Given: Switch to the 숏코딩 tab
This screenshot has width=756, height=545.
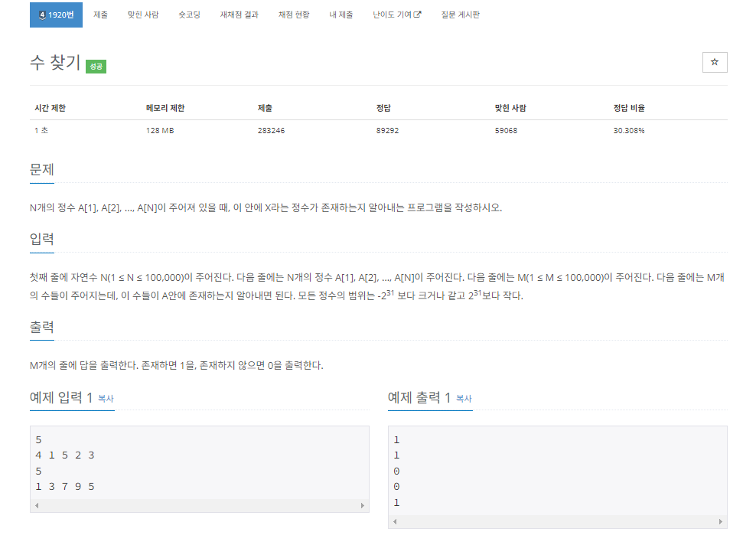Looking at the screenshot, I should pyautogui.click(x=189, y=15).
